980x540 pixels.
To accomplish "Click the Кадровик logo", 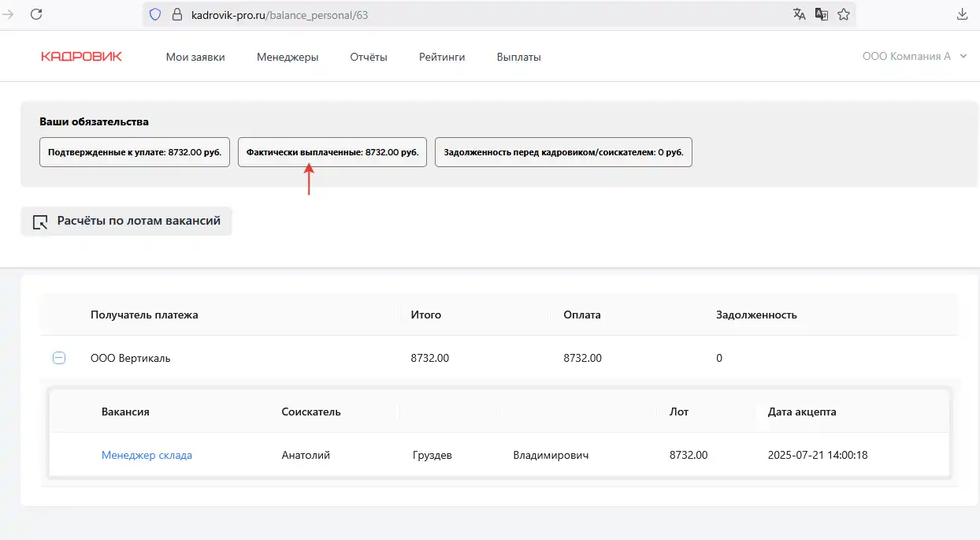I will (x=81, y=57).
